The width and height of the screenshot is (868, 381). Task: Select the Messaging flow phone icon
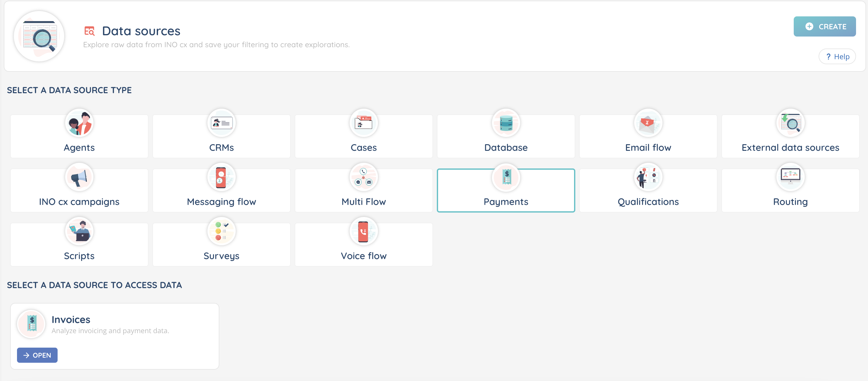point(221,177)
